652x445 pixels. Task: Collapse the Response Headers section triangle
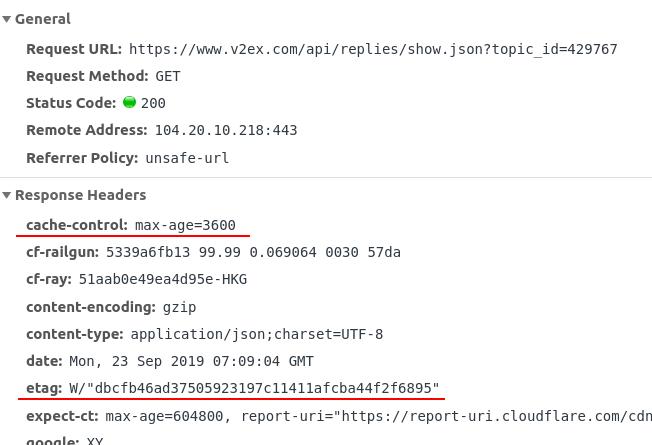[x=7, y=195]
